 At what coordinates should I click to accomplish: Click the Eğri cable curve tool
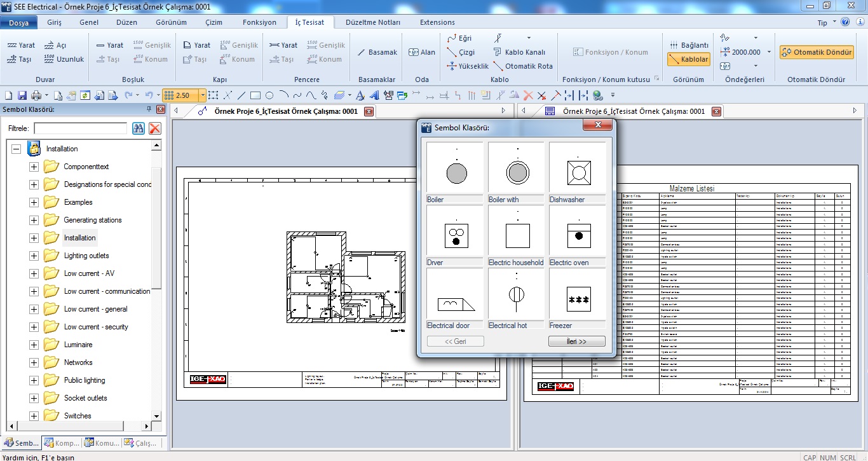(459, 38)
